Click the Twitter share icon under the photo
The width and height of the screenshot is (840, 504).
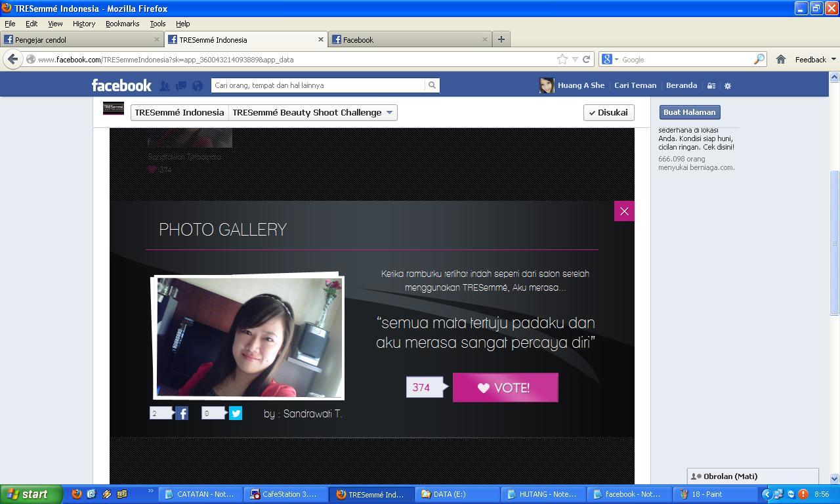[x=236, y=413]
